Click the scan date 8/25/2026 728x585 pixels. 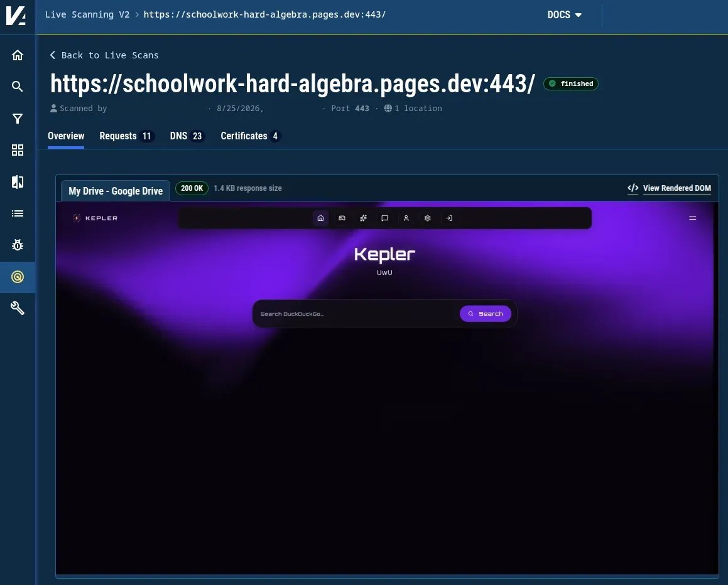pyautogui.click(x=240, y=108)
